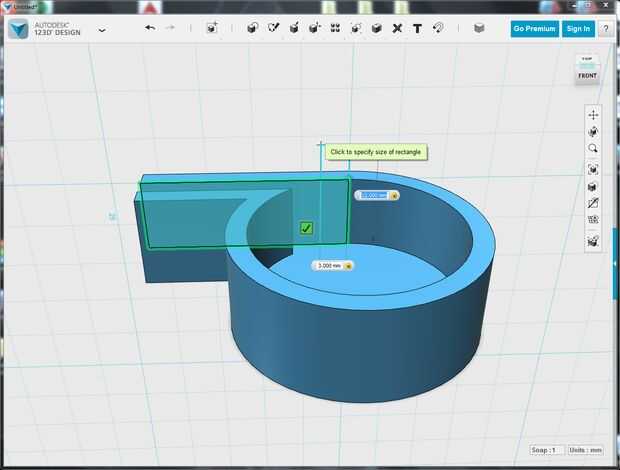Viewport: 620px width, 470px height.
Task: Open the Primitives shapes tool
Action: coord(252,28)
